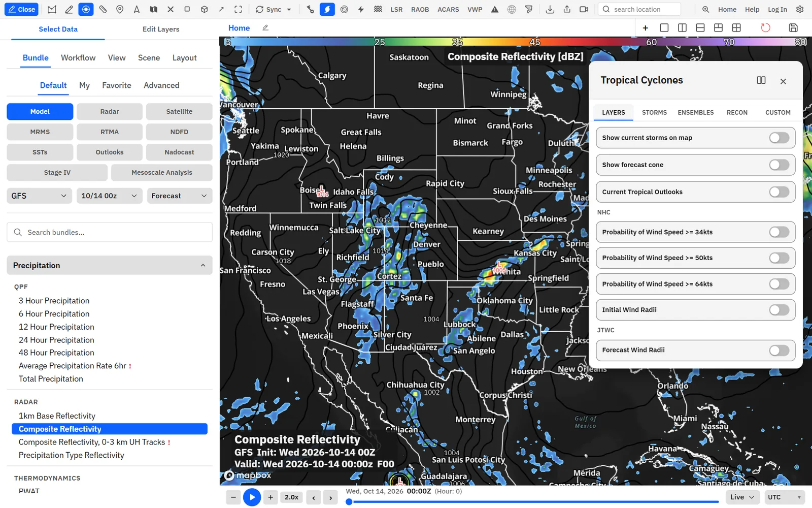Click the fullscreen brackets icon
The image size is (812, 508).
tap(238, 9)
